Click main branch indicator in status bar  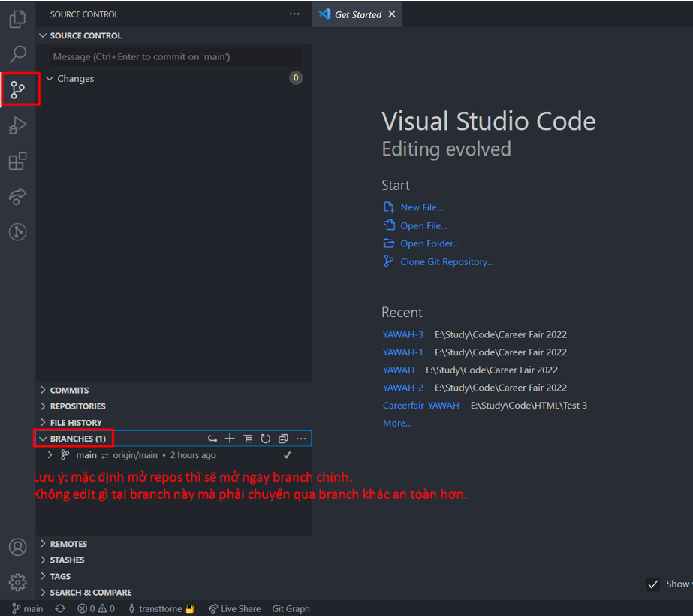click(x=27, y=609)
